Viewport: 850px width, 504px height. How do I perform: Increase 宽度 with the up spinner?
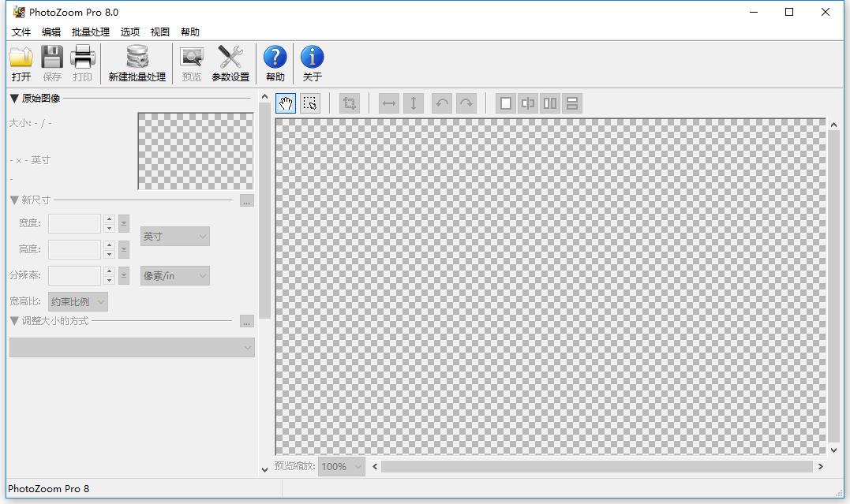109,219
